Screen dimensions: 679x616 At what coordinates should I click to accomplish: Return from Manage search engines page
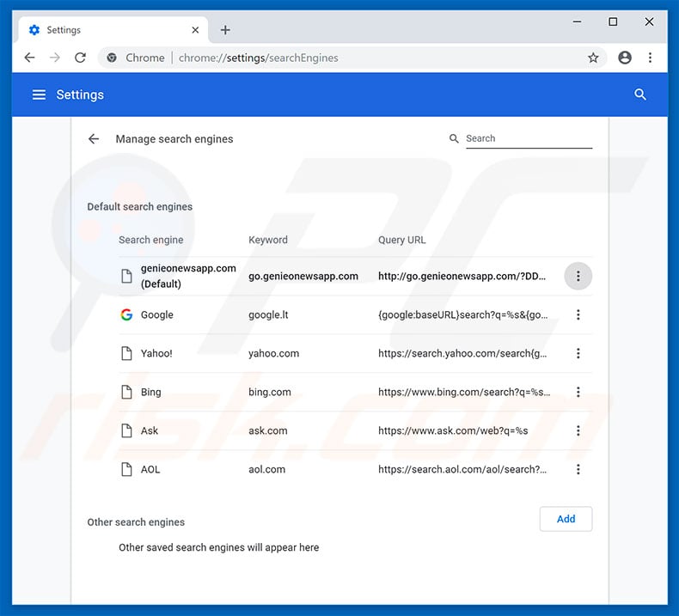(x=94, y=139)
